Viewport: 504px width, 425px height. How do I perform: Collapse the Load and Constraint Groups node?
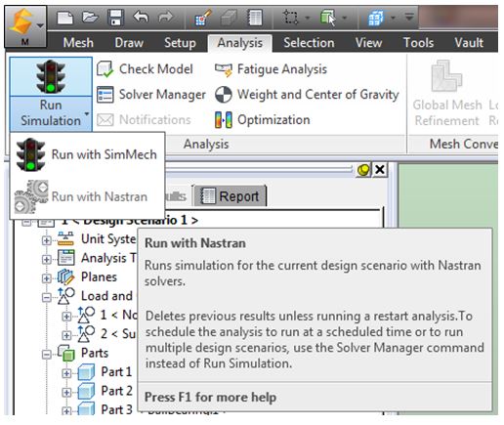(47, 297)
